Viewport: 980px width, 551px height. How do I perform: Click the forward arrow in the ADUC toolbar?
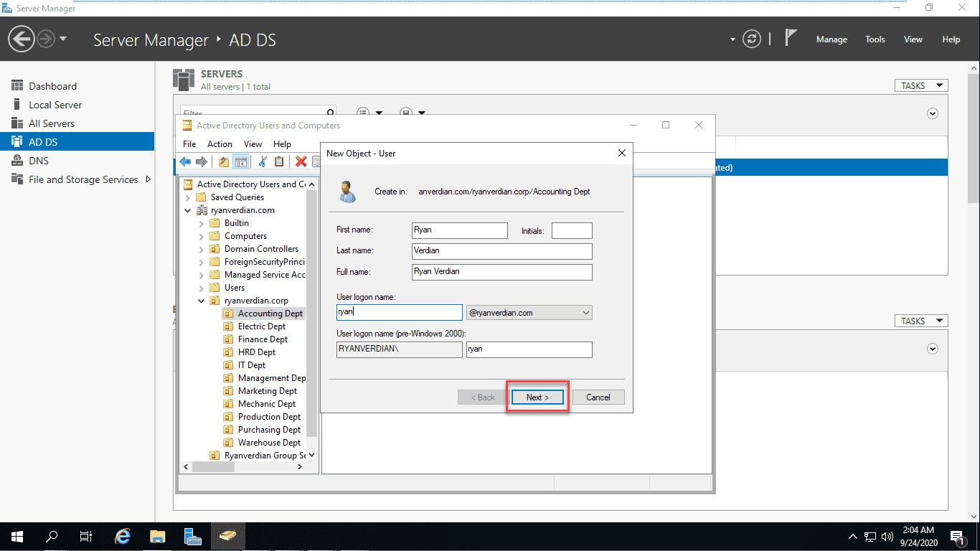click(x=202, y=162)
